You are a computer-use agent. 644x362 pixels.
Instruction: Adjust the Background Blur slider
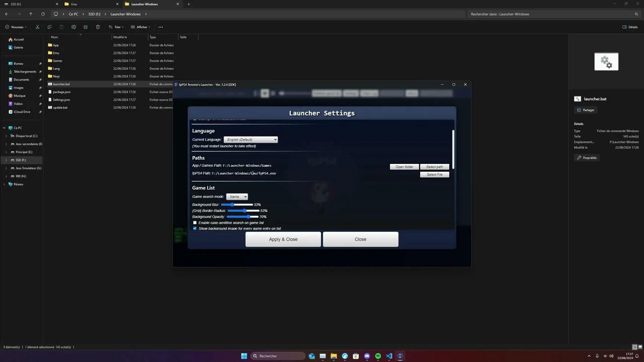click(x=231, y=205)
